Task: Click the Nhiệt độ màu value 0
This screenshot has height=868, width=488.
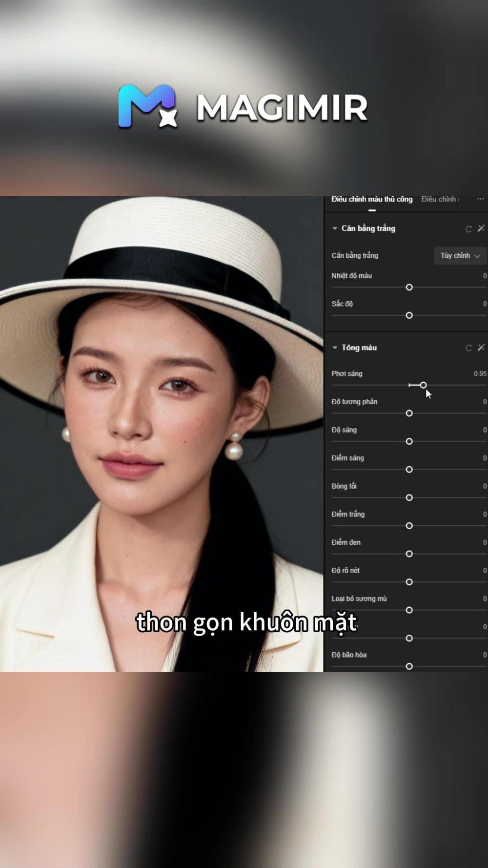Action: (x=485, y=276)
